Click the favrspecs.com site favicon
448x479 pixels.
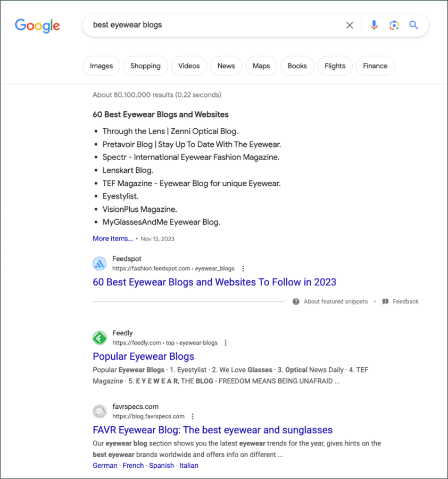point(99,411)
